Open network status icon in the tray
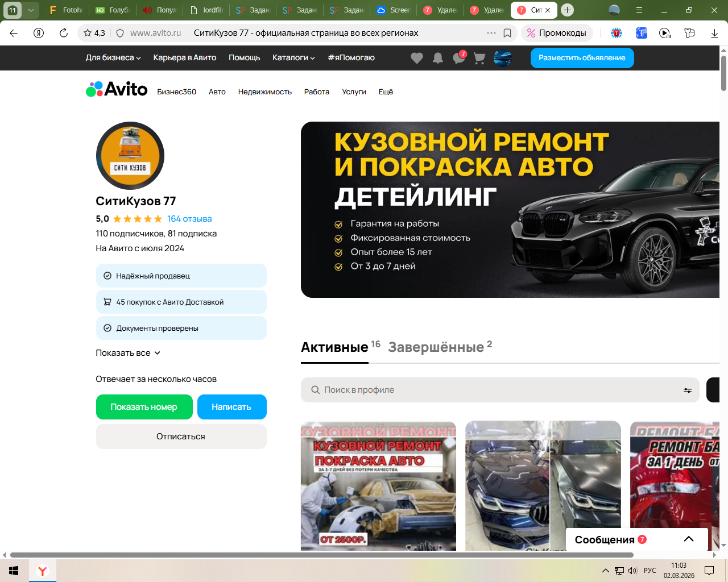 619,571
